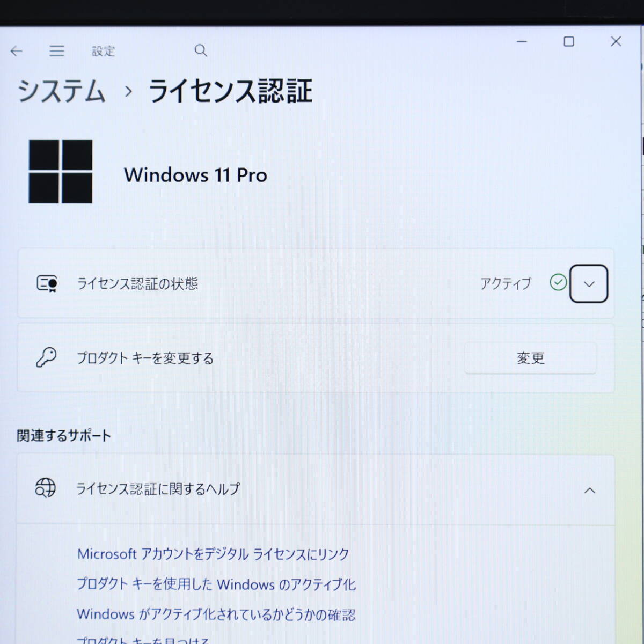Screen dimensions: 644x644
Task: Minimize the Settings window
Action: (522, 42)
